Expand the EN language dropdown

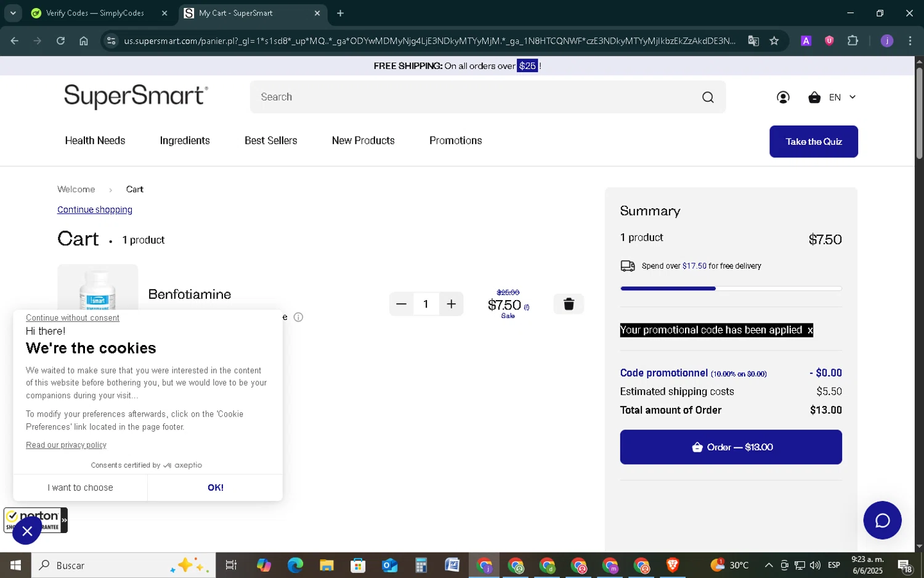click(842, 97)
